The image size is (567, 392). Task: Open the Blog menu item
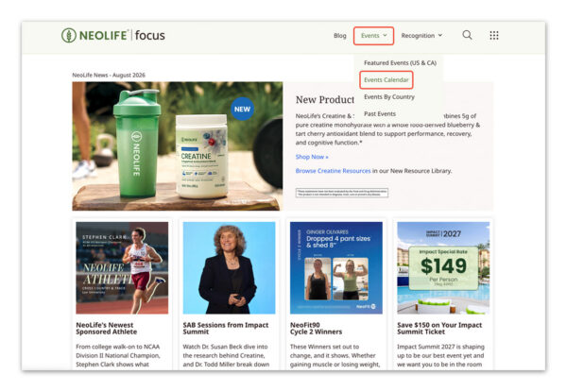[x=340, y=35]
